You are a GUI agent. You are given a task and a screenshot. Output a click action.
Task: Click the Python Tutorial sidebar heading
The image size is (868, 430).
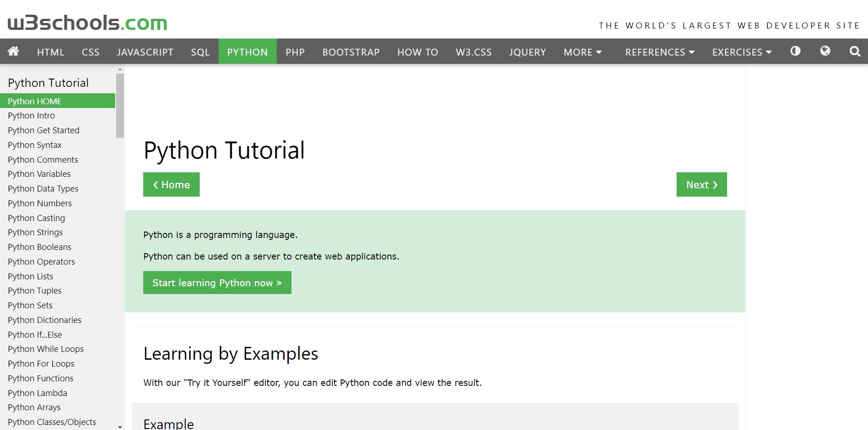(48, 83)
